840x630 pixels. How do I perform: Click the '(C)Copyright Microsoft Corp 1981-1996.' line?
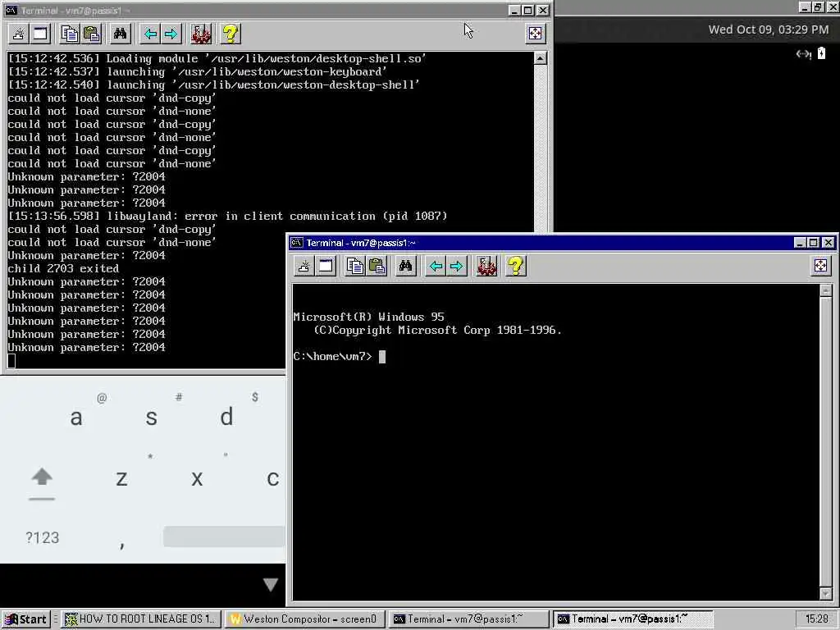438,330
